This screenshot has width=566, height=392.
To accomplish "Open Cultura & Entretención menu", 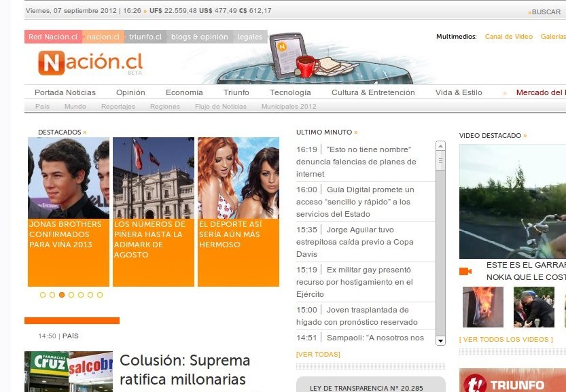I will 373,92.
